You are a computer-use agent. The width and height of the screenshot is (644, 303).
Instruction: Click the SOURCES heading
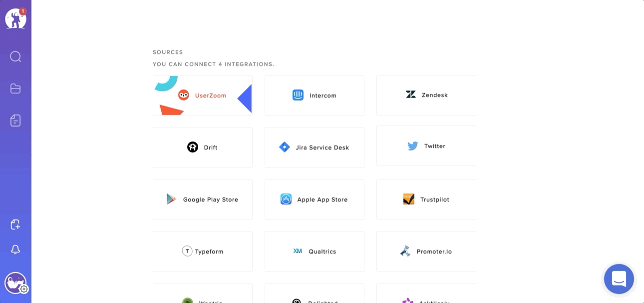tap(168, 52)
